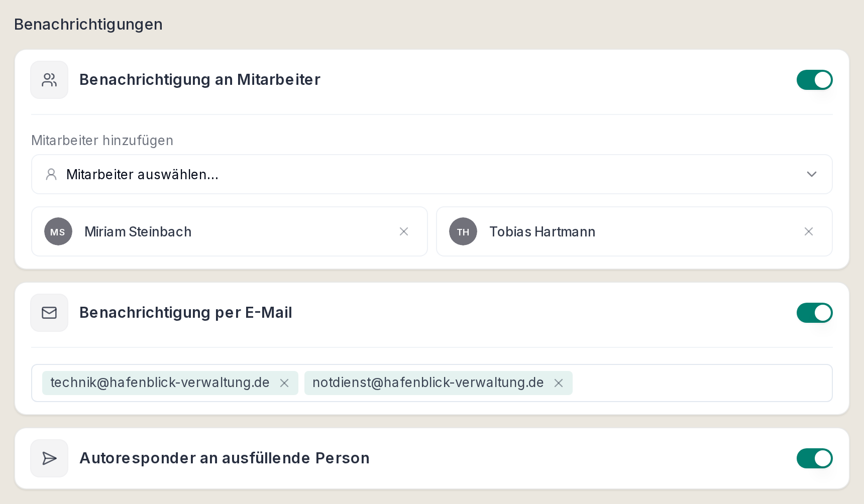Click the technik@hafenblick-verwaltung.de address text
The image size is (864, 504).
160,383
